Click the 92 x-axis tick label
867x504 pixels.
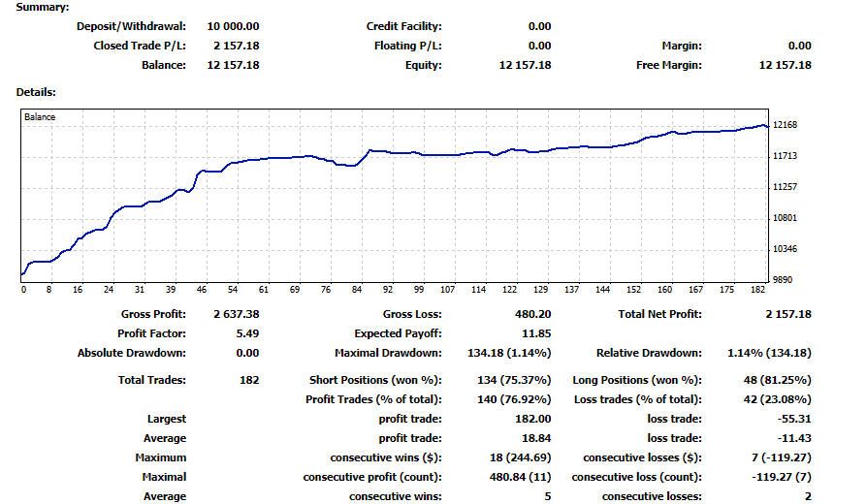[x=388, y=290]
